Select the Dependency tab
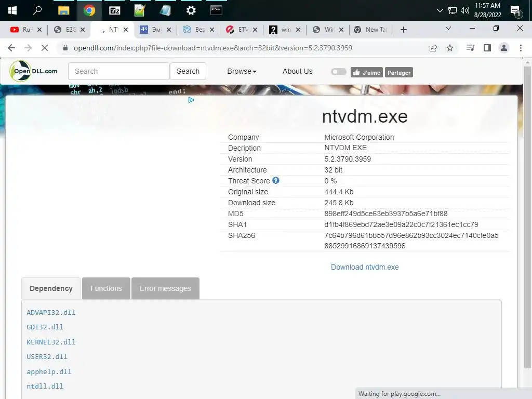This screenshot has width=532, height=399. [x=51, y=288]
